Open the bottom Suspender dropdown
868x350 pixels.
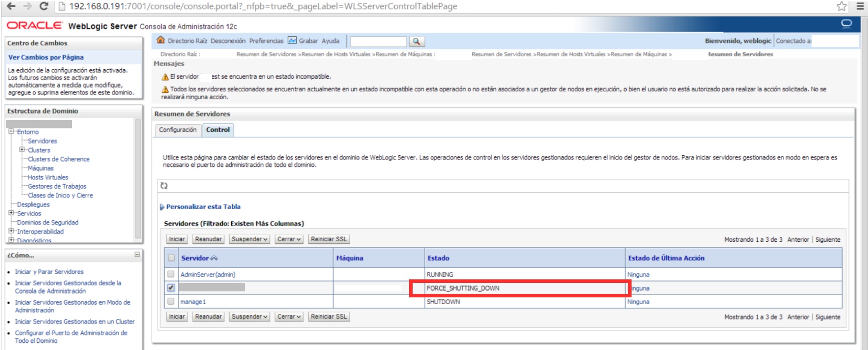pos(250,317)
